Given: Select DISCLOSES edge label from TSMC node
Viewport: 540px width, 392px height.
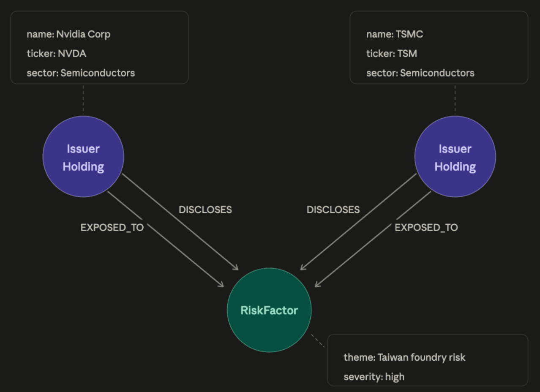Looking at the screenshot, I should click(333, 210).
